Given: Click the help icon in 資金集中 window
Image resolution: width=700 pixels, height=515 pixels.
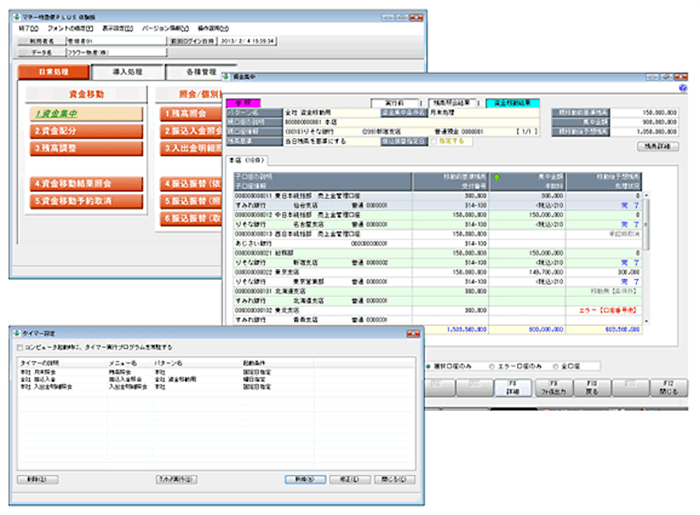Looking at the screenshot, I should click(682, 88).
